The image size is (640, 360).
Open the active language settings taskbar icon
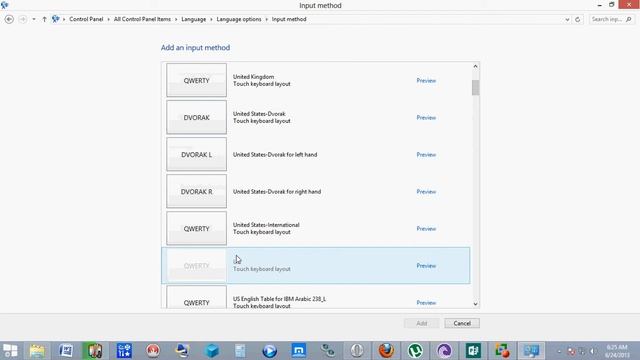[x=531, y=351]
